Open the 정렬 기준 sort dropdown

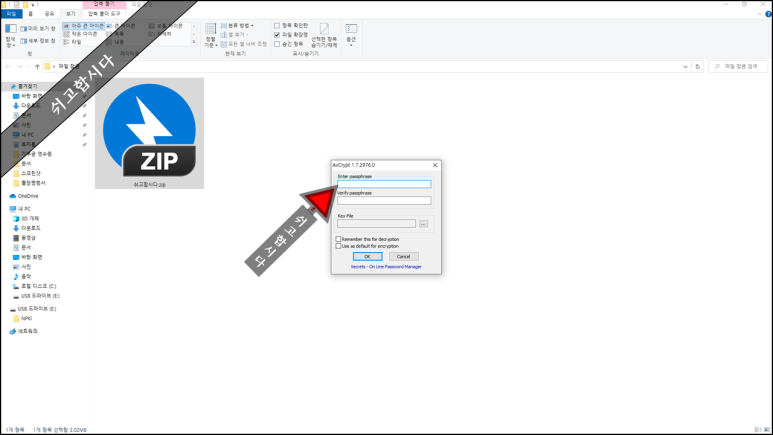(x=211, y=36)
